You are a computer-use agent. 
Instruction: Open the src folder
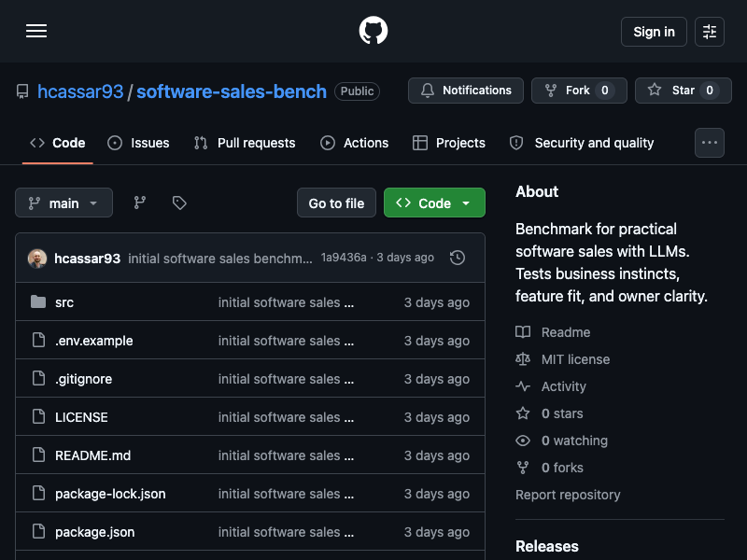[64, 302]
